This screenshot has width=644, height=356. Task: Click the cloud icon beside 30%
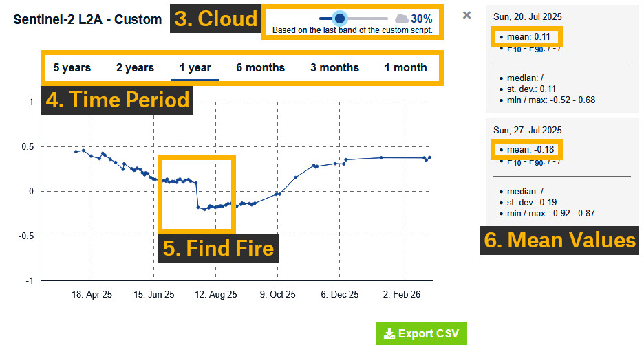pyautogui.click(x=402, y=19)
